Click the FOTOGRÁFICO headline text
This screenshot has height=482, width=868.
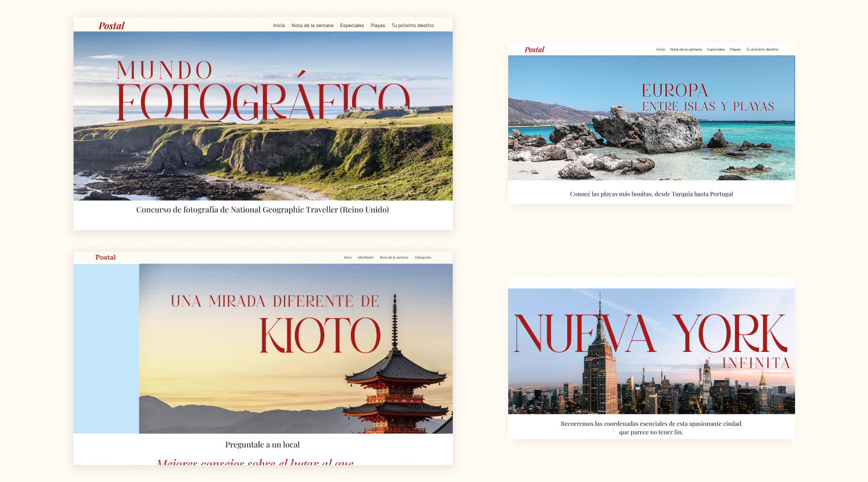(x=263, y=96)
